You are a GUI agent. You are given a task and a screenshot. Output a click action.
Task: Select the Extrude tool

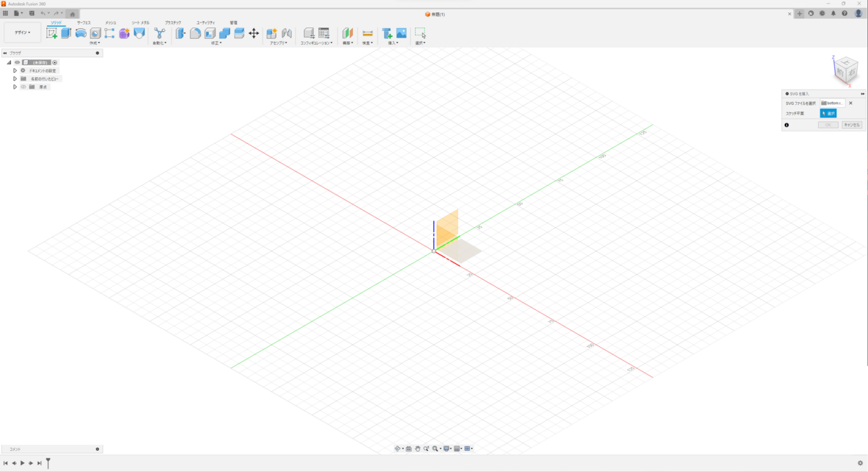[66, 33]
